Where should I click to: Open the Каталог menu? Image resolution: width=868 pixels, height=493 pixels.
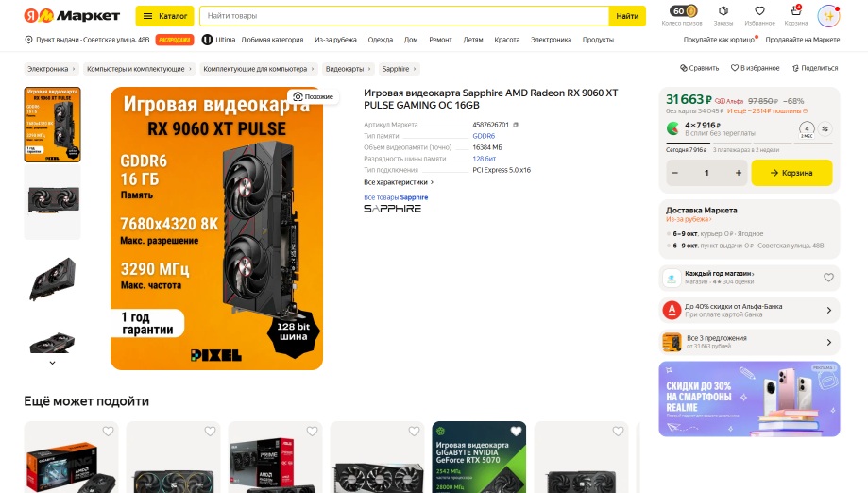164,16
